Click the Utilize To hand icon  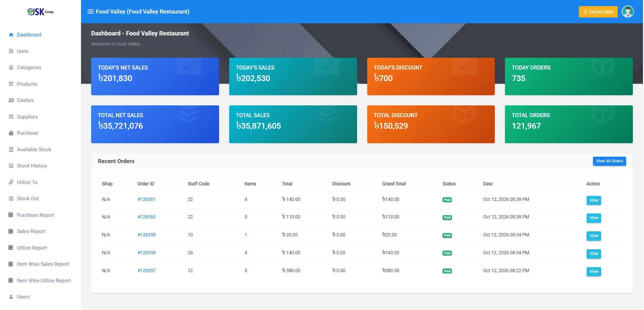11,182
